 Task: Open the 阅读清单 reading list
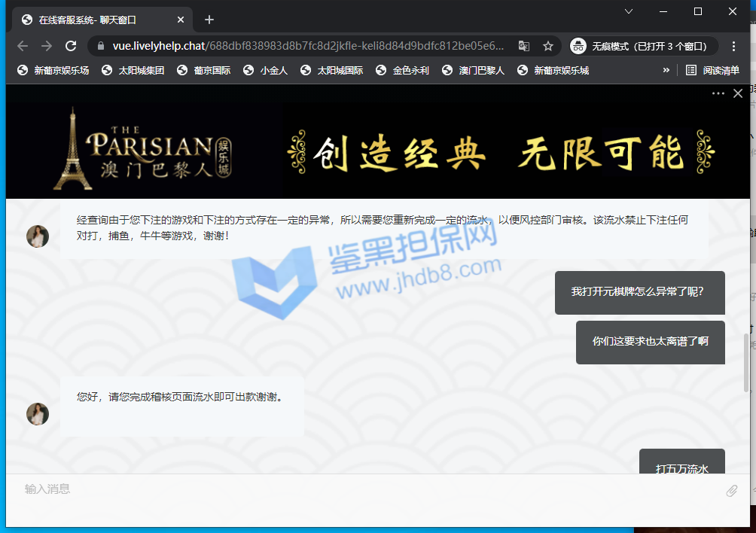pyautogui.click(x=712, y=70)
